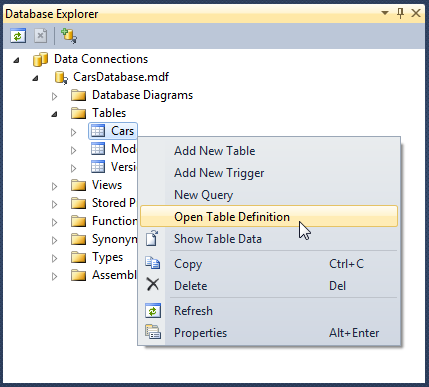Expand the Cars table node
Viewport: 429px width, 387px height.
pos(74,133)
